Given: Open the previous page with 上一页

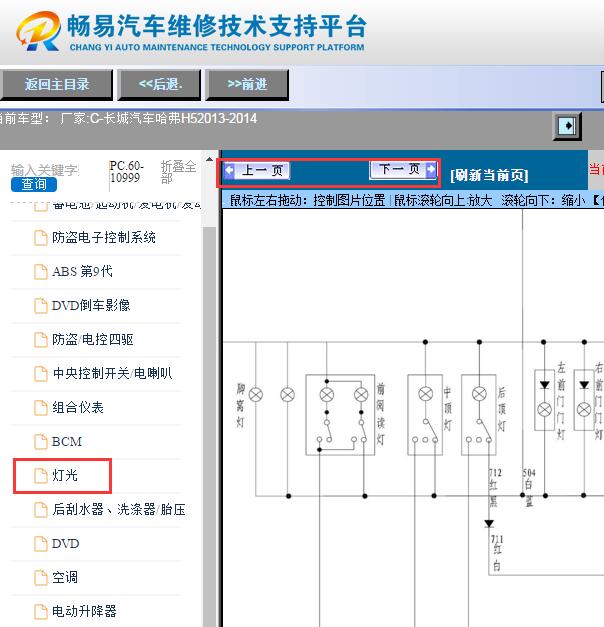Looking at the screenshot, I should tap(256, 171).
